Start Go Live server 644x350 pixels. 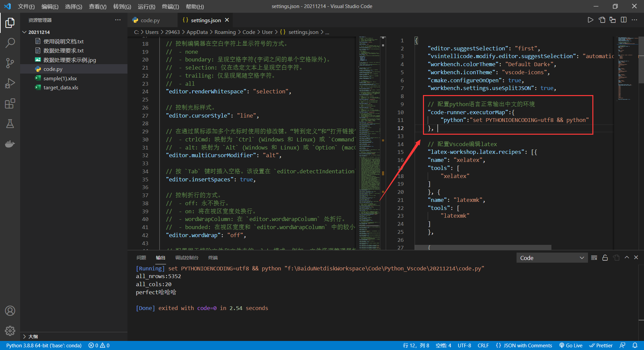coord(571,345)
